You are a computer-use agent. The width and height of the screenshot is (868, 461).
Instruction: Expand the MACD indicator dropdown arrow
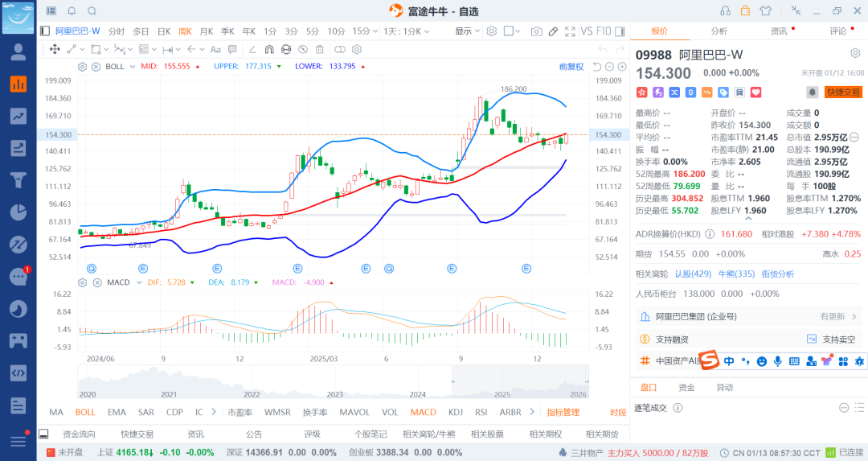[x=134, y=282]
